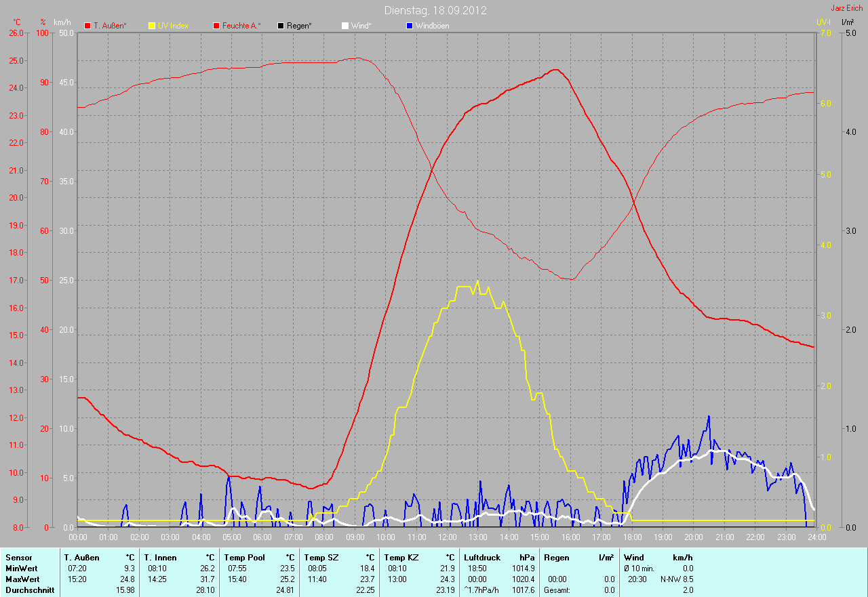868x597 pixels.
Task: Select the 12:00 time axis label
Action: 447,537
